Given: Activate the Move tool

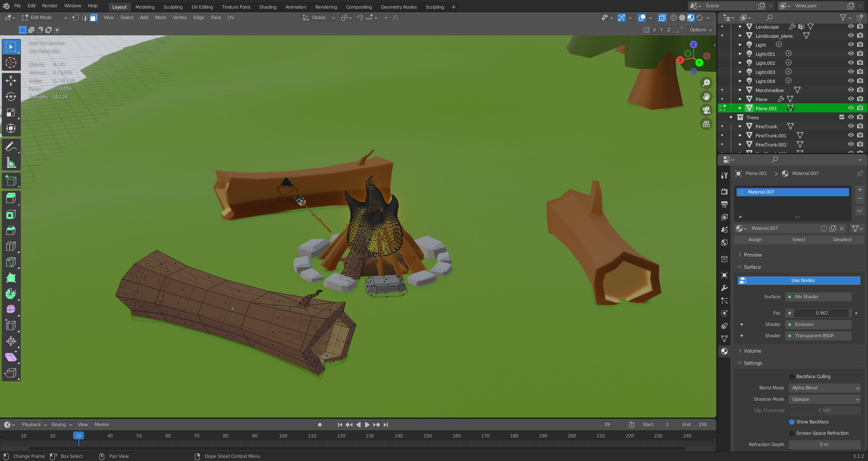Looking at the screenshot, I should [11, 81].
